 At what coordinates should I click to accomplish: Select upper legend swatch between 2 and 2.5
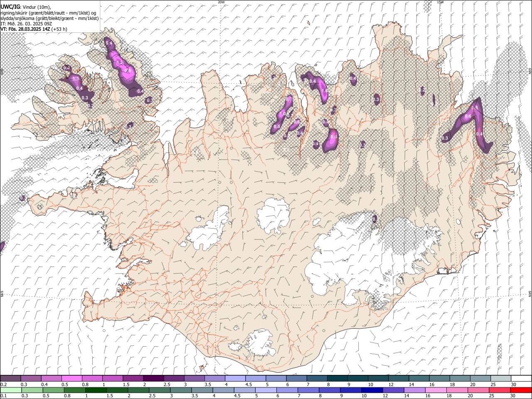pyautogui.click(x=153, y=378)
